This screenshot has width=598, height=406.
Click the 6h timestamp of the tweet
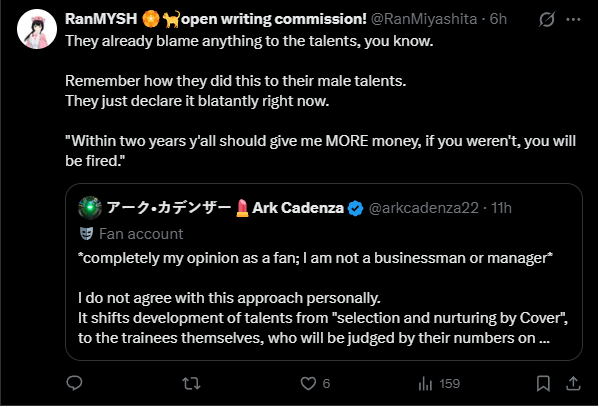click(498, 19)
